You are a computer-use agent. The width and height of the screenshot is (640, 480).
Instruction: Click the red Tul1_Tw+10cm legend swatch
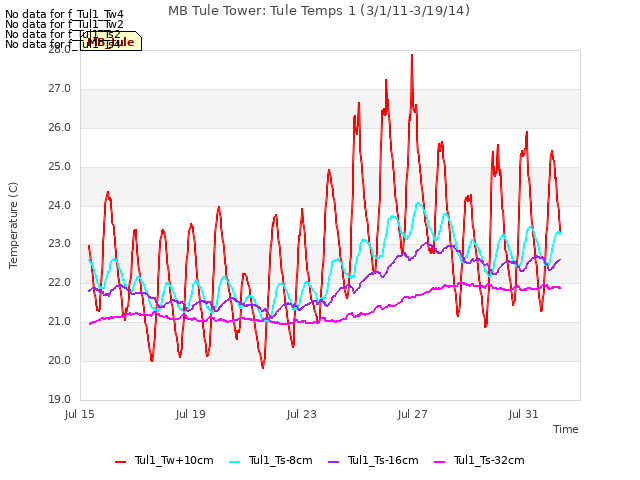[x=120, y=462]
